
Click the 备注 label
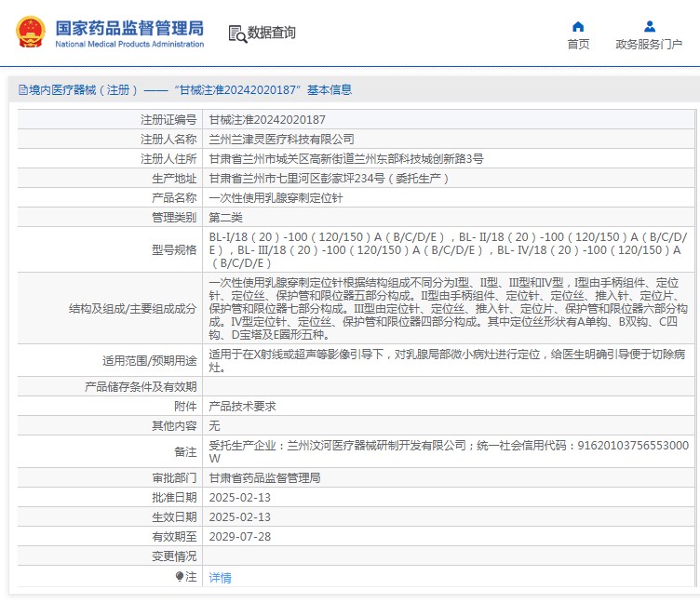185,451
